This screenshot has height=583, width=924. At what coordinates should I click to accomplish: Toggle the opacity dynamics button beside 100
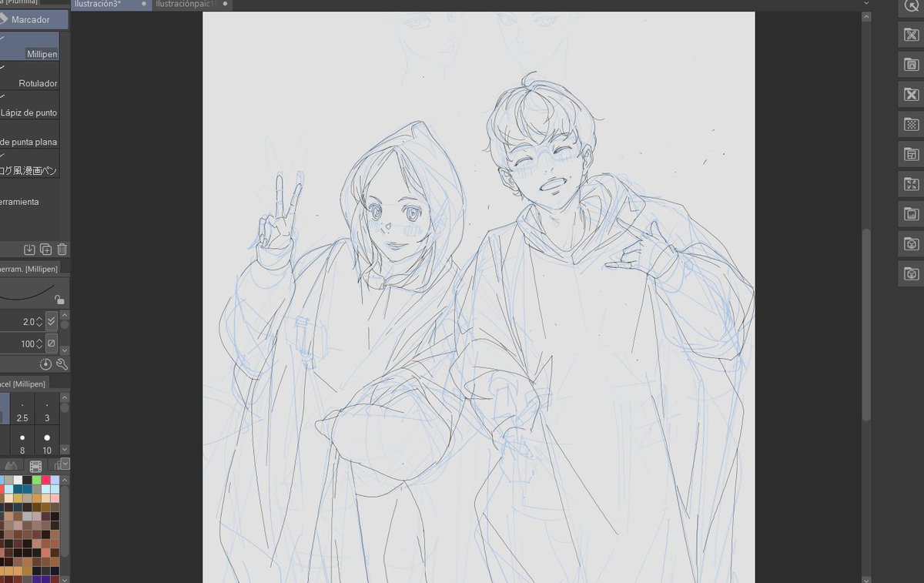pyautogui.click(x=51, y=343)
